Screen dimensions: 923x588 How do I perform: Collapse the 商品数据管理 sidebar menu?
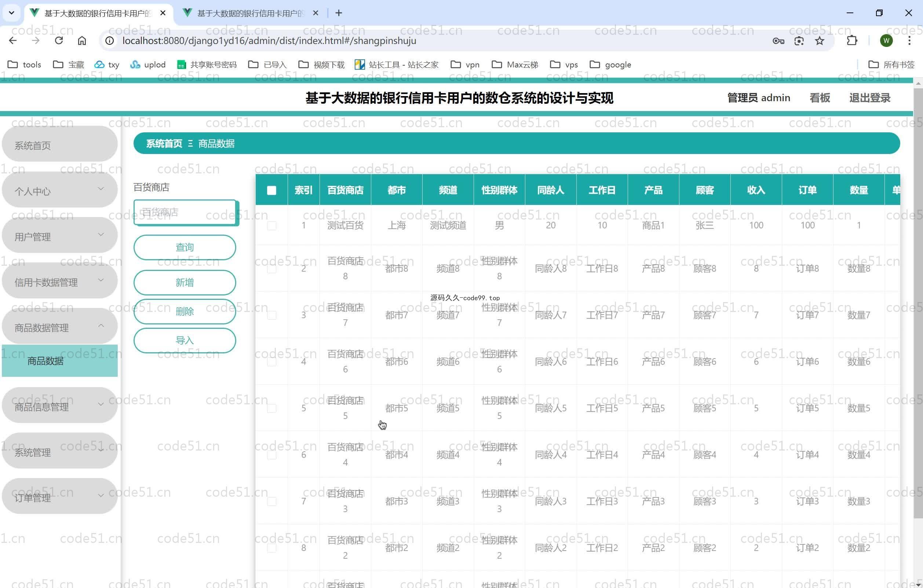tap(60, 327)
